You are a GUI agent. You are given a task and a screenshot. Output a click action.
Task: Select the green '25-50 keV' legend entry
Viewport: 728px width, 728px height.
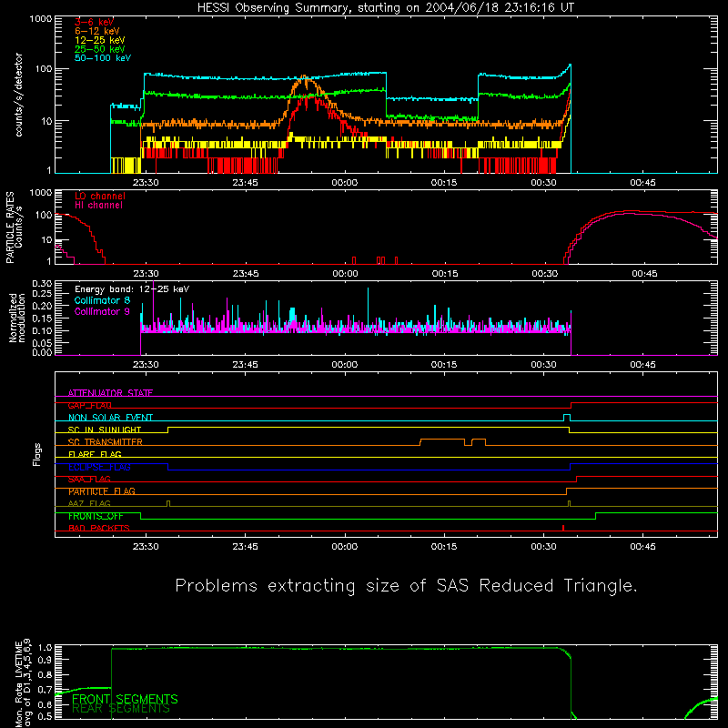point(100,49)
